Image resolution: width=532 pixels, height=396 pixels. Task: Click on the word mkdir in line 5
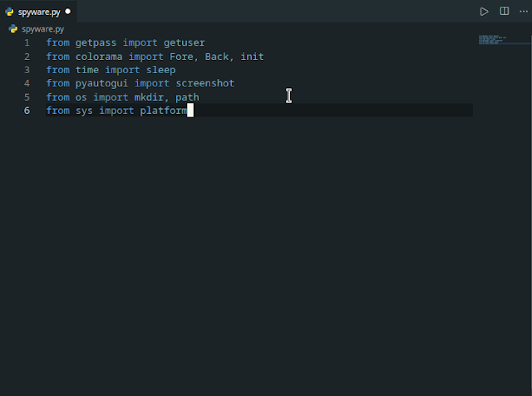(x=149, y=97)
